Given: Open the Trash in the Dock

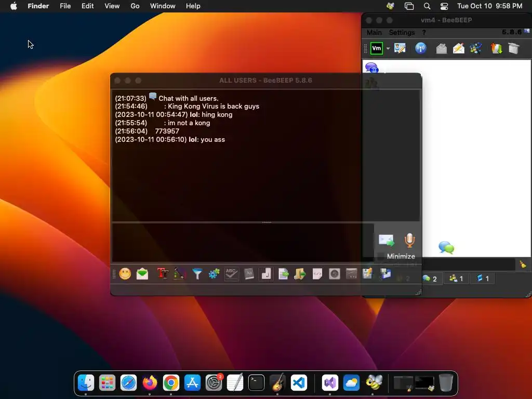Looking at the screenshot, I should point(446,383).
